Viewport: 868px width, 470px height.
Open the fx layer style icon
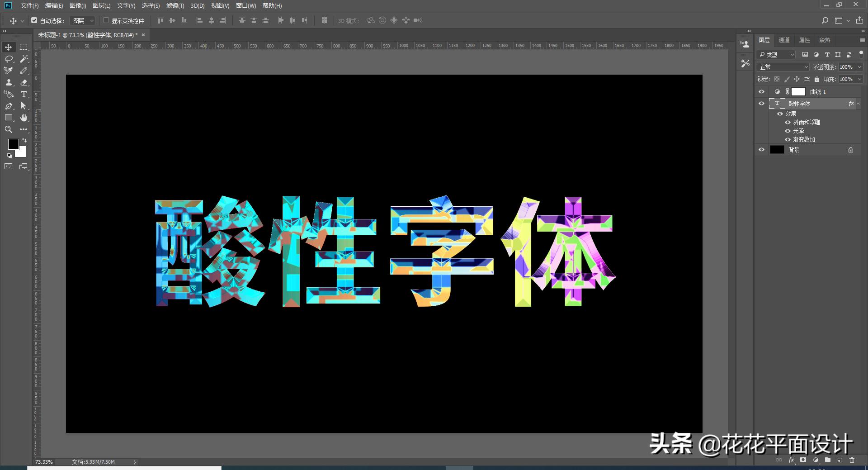click(791, 460)
